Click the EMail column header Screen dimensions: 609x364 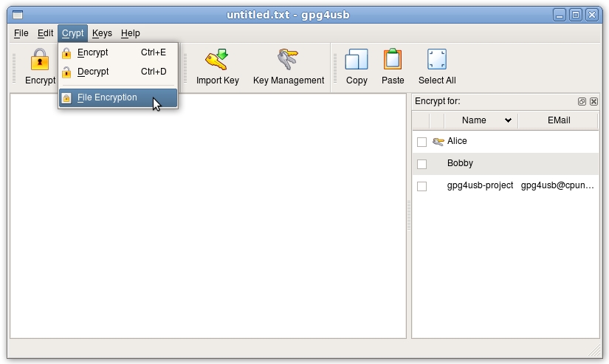click(559, 120)
